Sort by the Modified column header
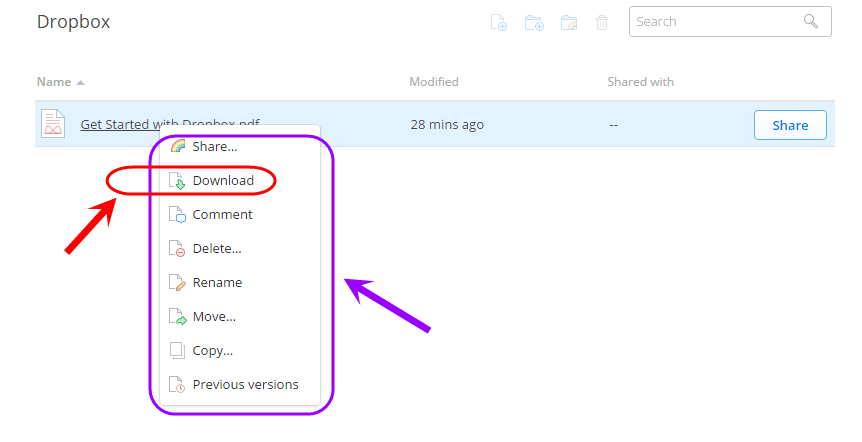The width and height of the screenshot is (862, 442). 434,82
